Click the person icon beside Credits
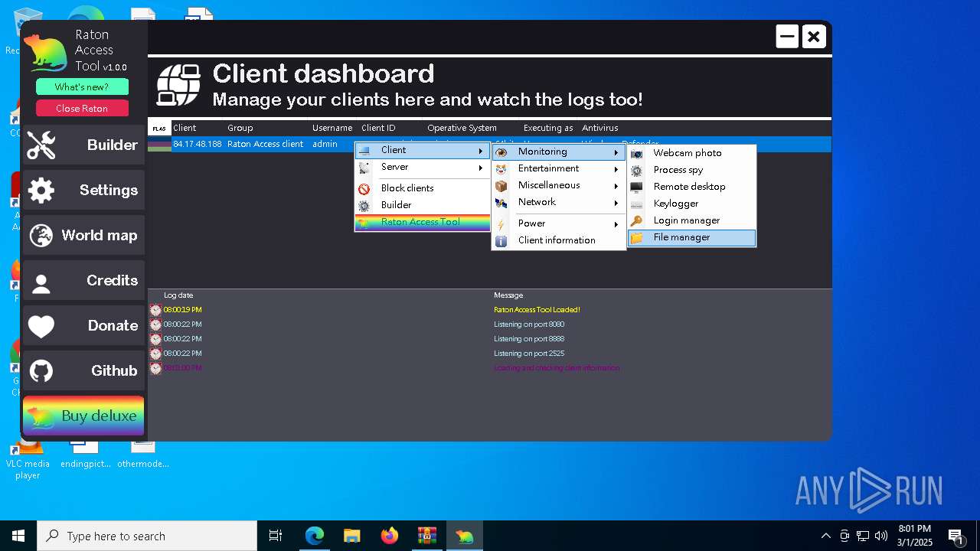The width and height of the screenshot is (980, 551). tap(41, 284)
